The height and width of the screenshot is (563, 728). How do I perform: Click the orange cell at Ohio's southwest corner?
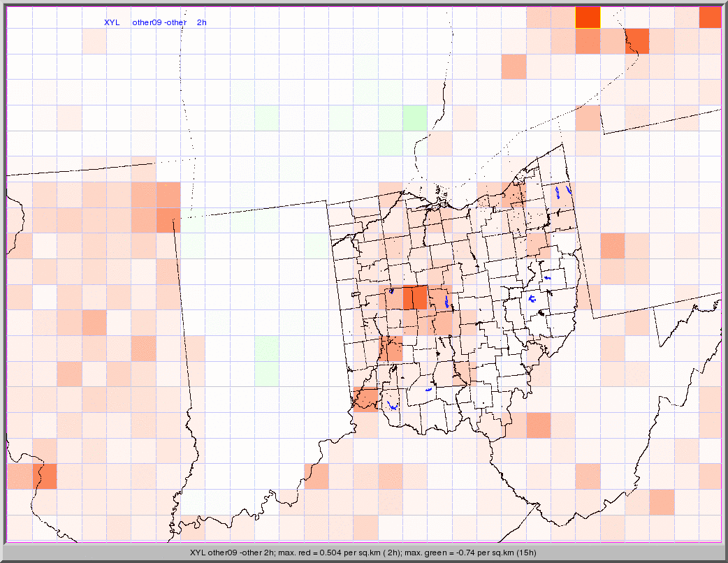365,399
